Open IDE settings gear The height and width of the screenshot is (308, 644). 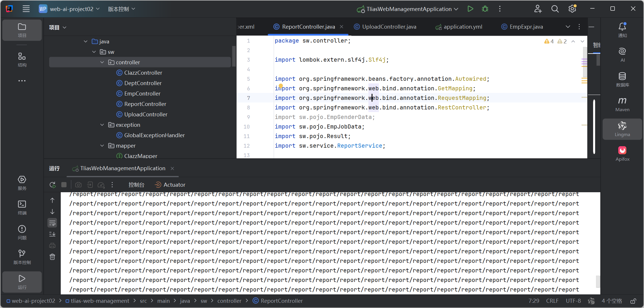(572, 9)
